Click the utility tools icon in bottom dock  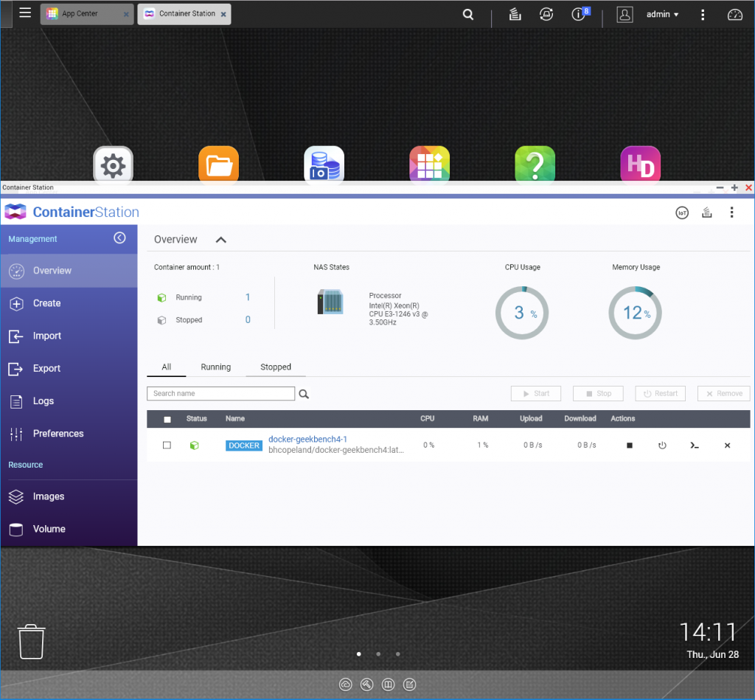point(367,685)
